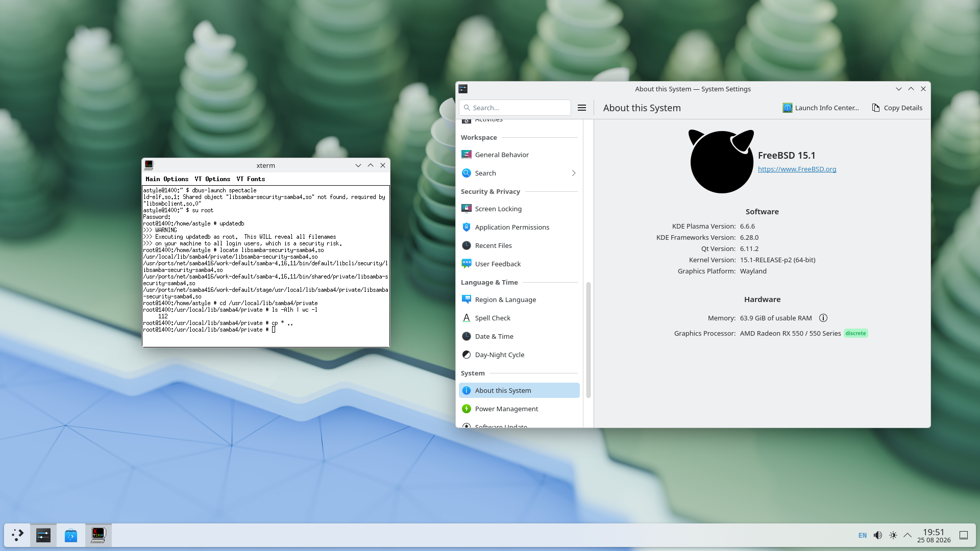980x551 pixels.
Task: Maximize the System Settings window
Action: [x=911, y=89]
